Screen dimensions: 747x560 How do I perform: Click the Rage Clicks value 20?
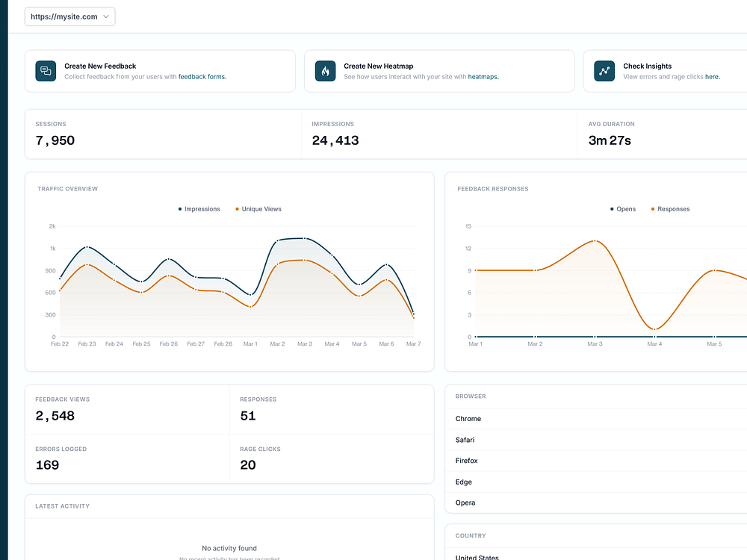[x=248, y=464]
